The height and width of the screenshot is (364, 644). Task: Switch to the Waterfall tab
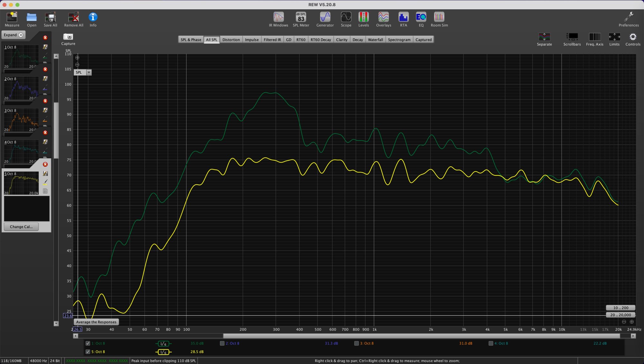click(x=375, y=40)
